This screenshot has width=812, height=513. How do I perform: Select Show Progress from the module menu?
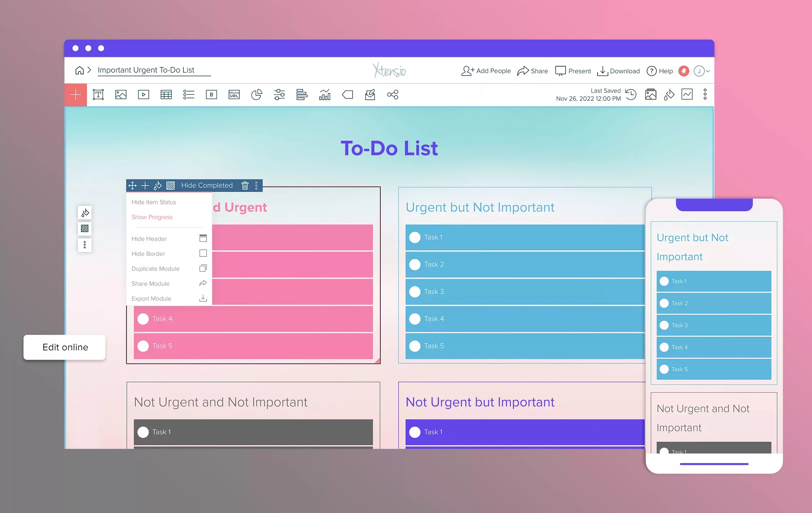152,217
